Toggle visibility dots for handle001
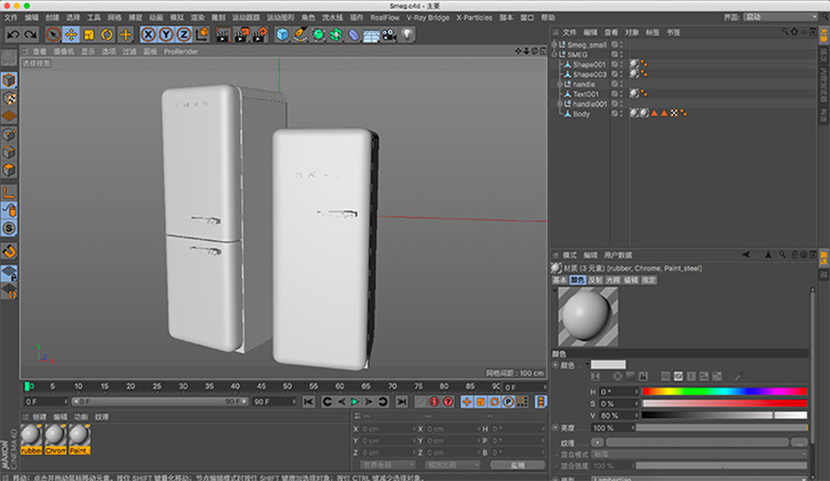Screen dimensions: 830x481 621,104
